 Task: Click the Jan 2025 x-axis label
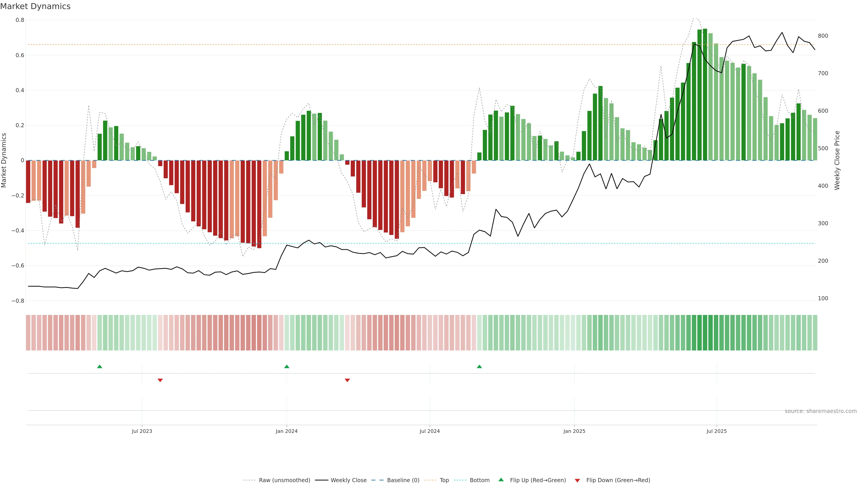574,431
